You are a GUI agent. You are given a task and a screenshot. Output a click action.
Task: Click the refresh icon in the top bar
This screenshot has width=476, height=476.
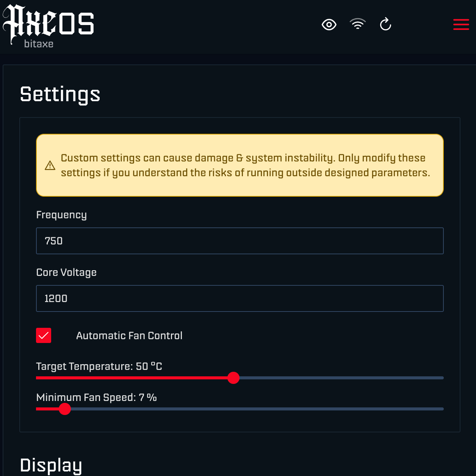tap(385, 24)
